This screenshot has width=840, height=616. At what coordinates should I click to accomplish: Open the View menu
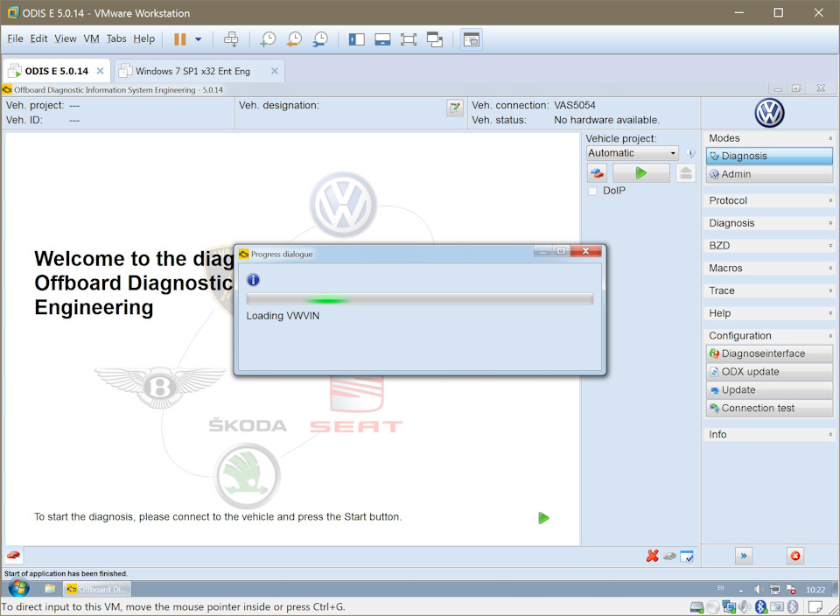[x=66, y=38]
